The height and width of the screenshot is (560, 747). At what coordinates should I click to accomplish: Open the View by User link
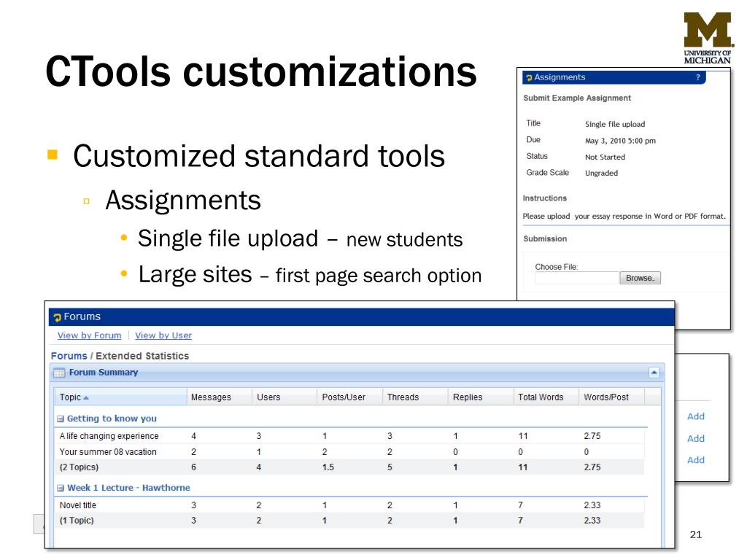click(x=163, y=335)
